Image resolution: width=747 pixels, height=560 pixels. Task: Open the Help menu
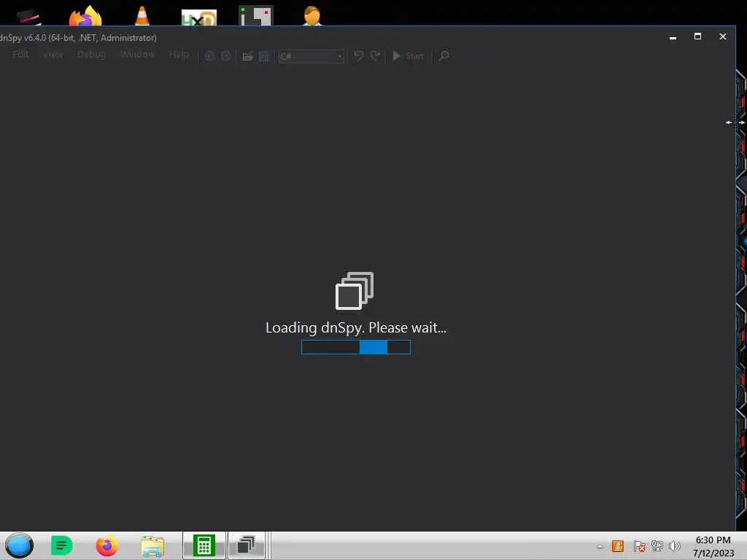(179, 54)
